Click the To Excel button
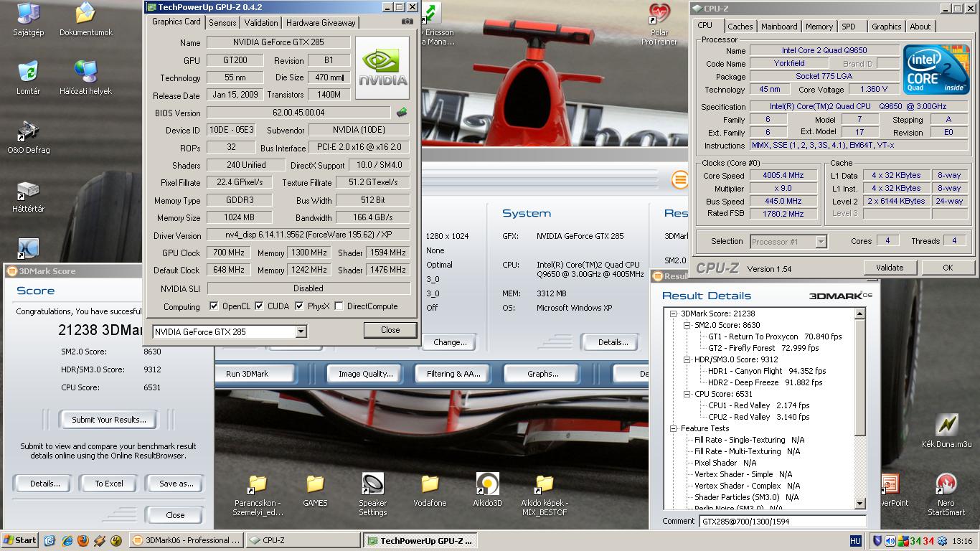 pos(109,484)
